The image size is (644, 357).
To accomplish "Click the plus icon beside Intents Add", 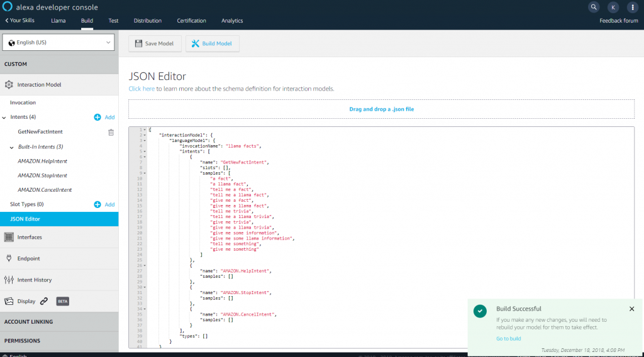I will click(x=97, y=118).
